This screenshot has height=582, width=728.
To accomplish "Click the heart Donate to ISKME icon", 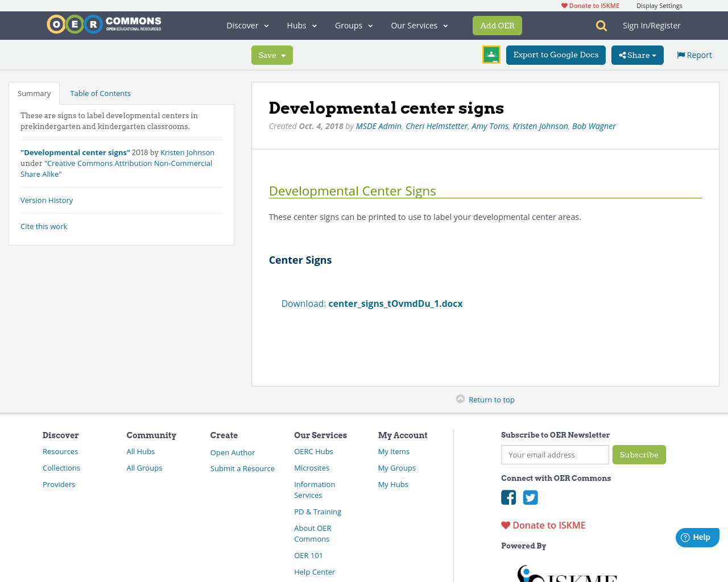I will [505, 525].
